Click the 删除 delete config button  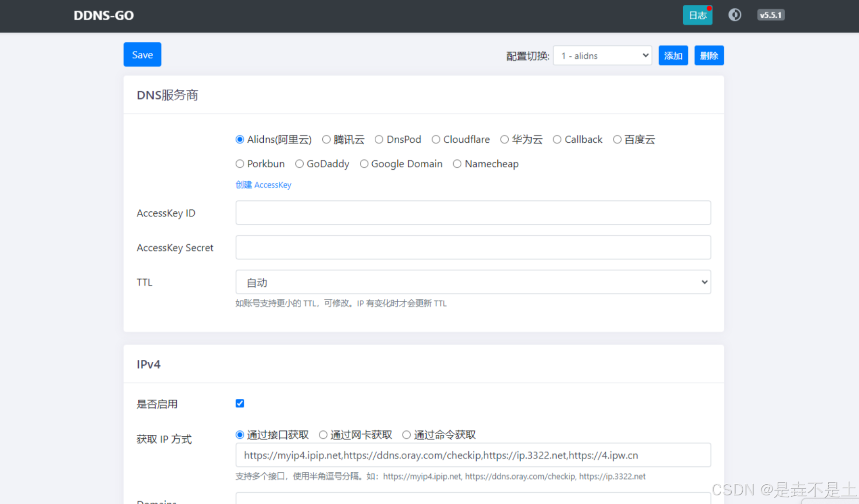click(x=709, y=56)
